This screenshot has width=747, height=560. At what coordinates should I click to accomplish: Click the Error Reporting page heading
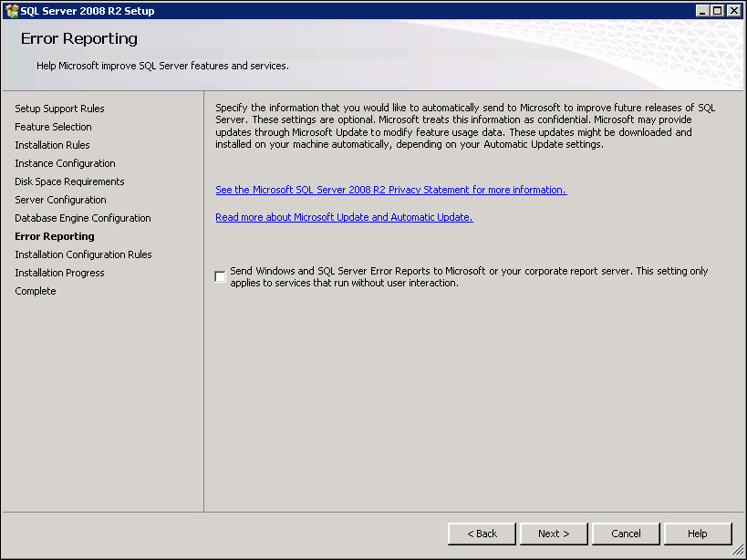(x=79, y=38)
